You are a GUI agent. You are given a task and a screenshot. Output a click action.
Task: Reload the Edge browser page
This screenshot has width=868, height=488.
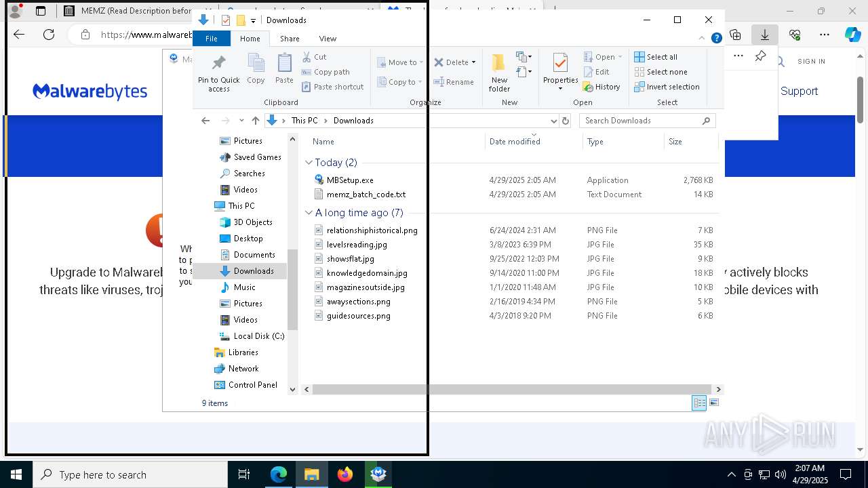[49, 35]
